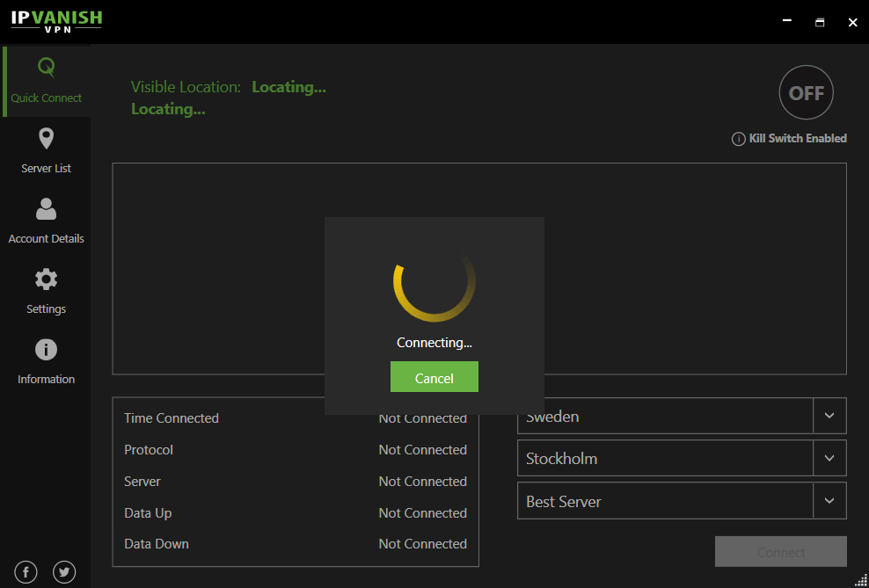
Task: Click the Connecting... status text
Action: 434,343
